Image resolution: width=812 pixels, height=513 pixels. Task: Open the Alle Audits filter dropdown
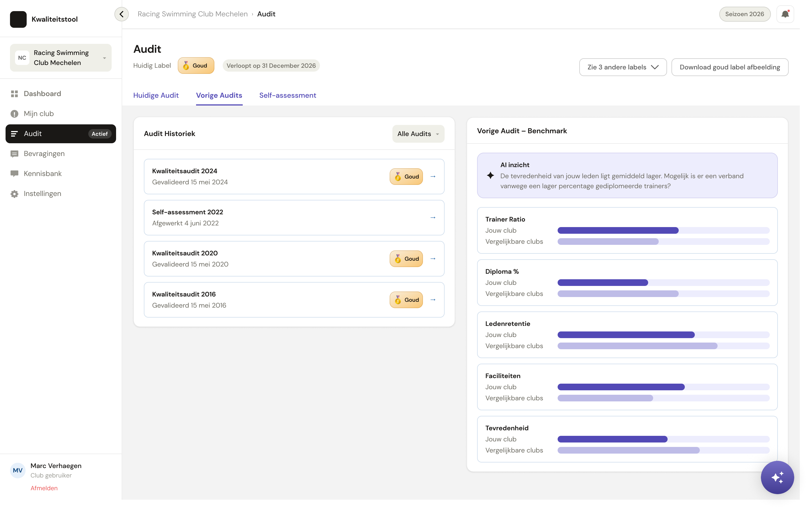pos(418,134)
